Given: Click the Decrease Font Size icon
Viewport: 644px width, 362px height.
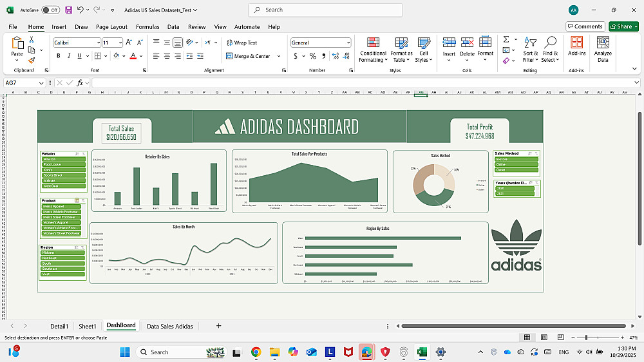Looking at the screenshot, I should click(x=140, y=43).
